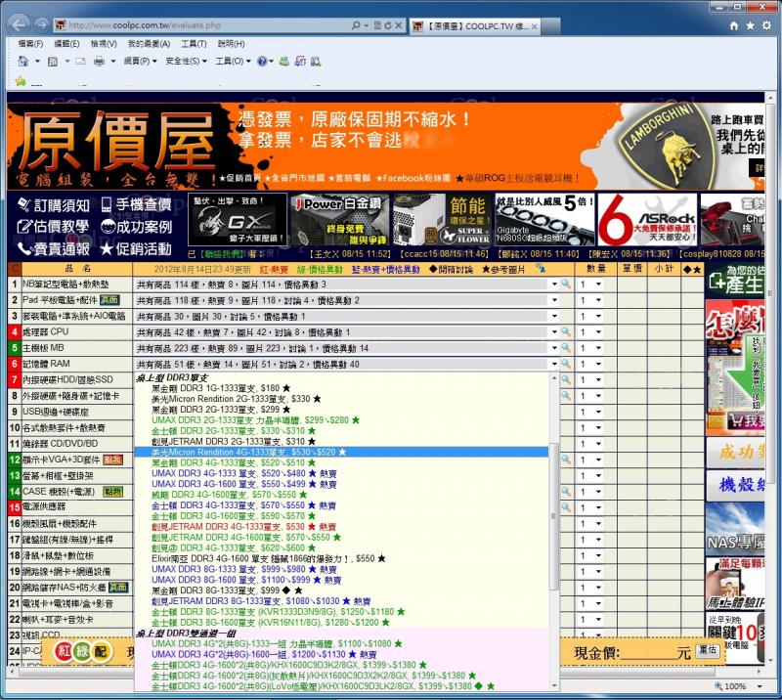Click the 全省門市地圖 banner link
This screenshot has height=700, width=782.
click(x=294, y=178)
